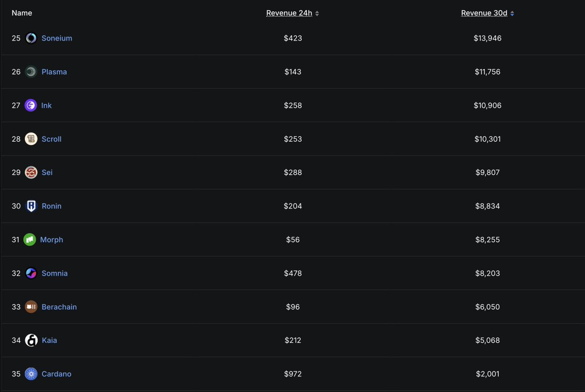Open the Cardano name link
This screenshot has width=585, height=392.
tap(56, 374)
